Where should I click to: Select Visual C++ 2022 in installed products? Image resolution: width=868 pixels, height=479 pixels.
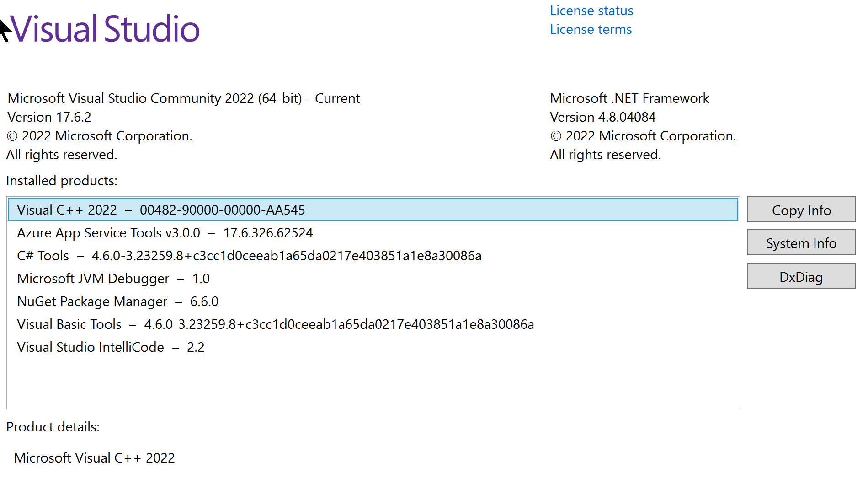[x=161, y=210]
